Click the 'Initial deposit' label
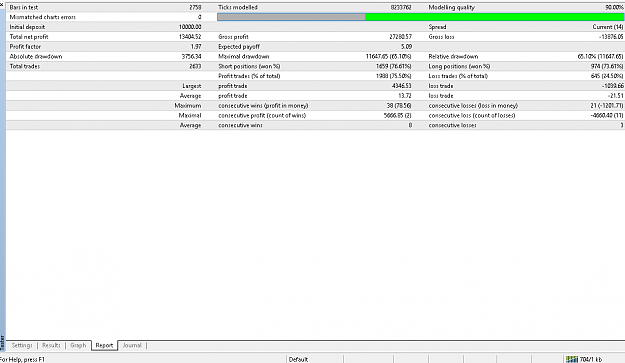The height and width of the screenshot is (363, 625). [x=27, y=27]
